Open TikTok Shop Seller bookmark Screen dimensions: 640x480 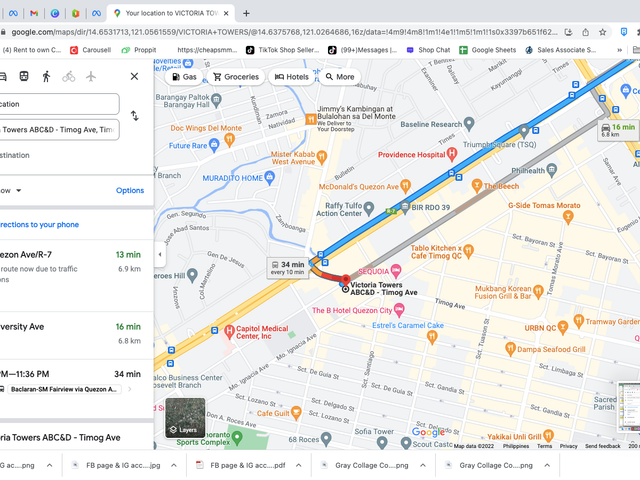[282, 50]
